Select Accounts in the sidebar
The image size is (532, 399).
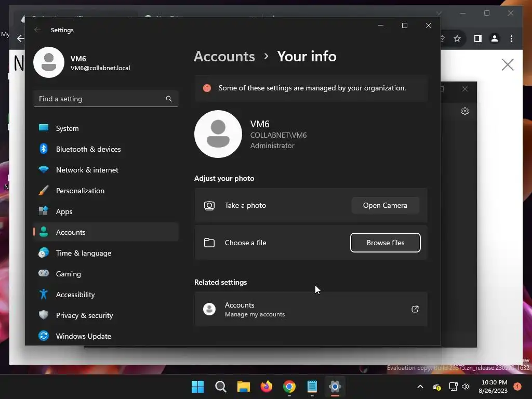pos(106,232)
